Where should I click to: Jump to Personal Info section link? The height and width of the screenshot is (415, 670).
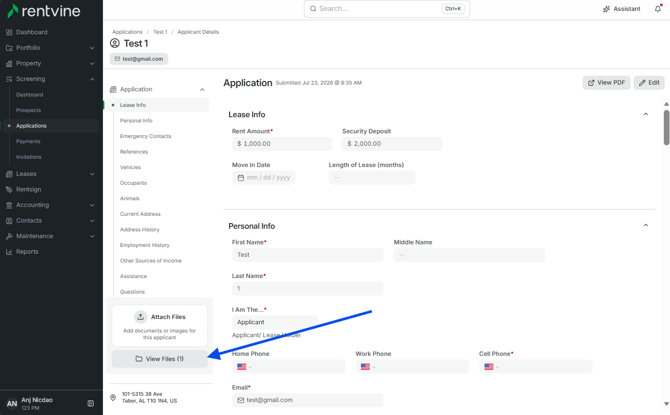[x=136, y=121]
